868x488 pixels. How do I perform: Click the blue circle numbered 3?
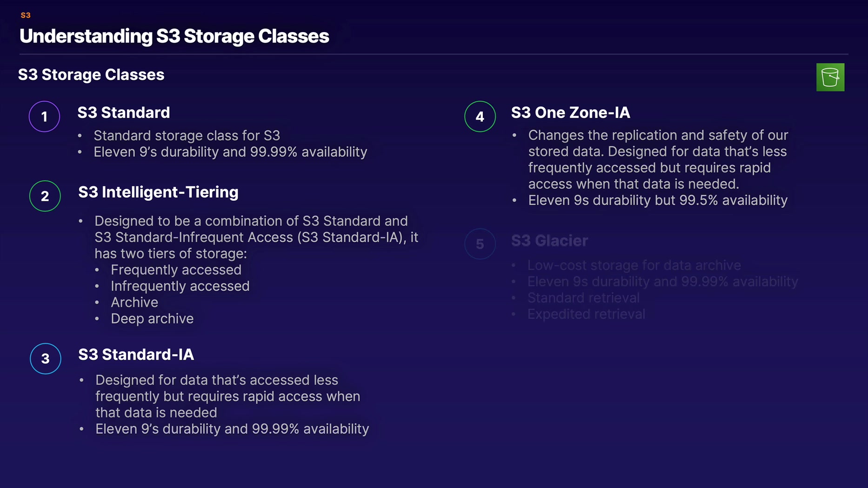[x=45, y=359]
